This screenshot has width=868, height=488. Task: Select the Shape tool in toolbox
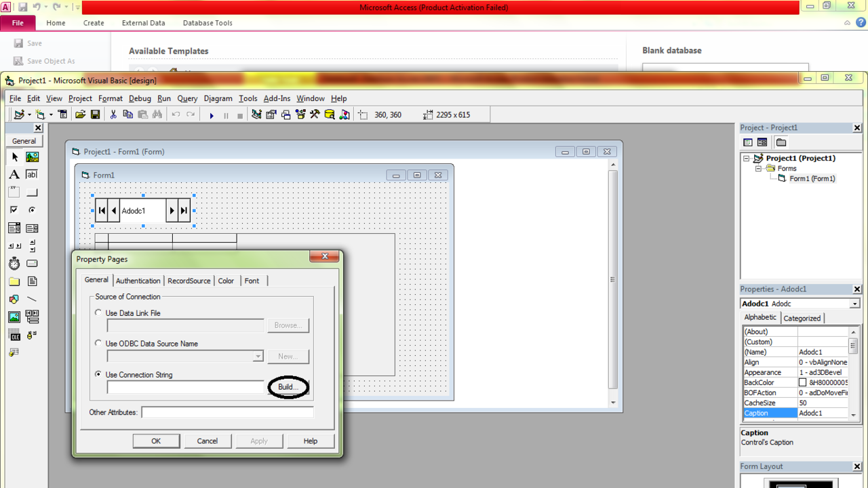pos(14,299)
